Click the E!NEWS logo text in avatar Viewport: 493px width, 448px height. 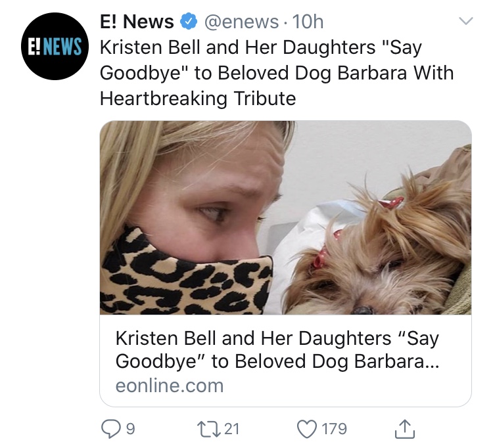click(55, 46)
